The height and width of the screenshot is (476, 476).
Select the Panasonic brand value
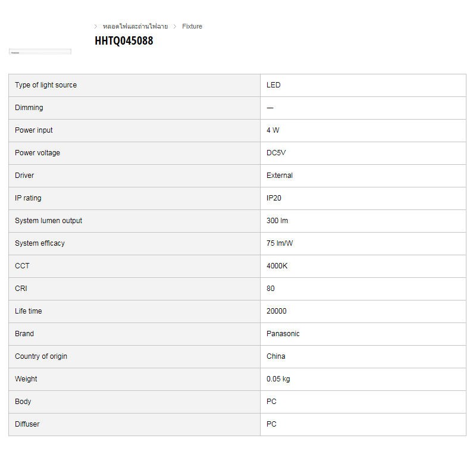point(283,334)
